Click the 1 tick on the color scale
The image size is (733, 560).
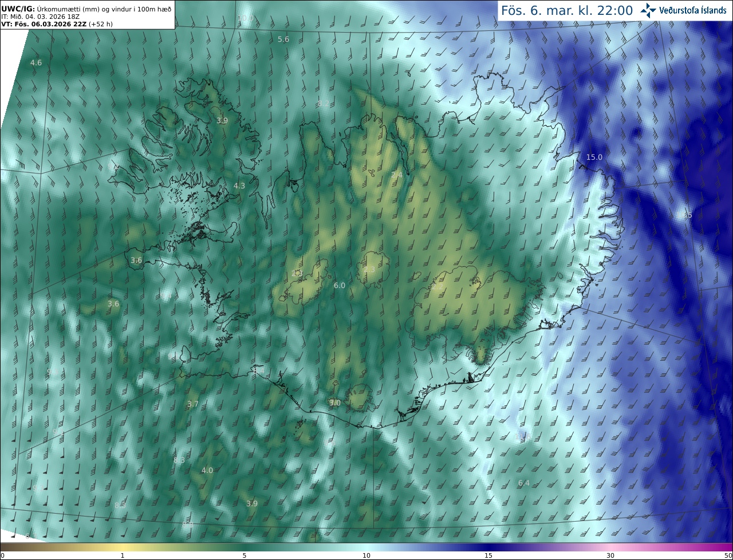click(123, 555)
